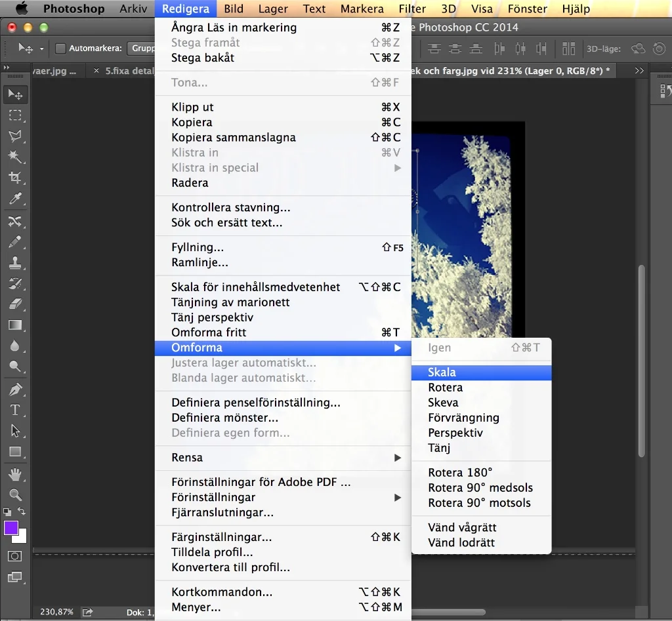The image size is (672, 621).
Task: Expand the Klistra in special submenu
Action: click(283, 168)
